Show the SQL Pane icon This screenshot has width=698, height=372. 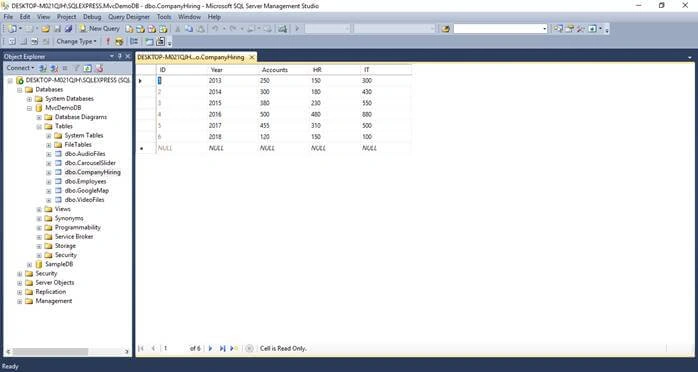coord(35,41)
